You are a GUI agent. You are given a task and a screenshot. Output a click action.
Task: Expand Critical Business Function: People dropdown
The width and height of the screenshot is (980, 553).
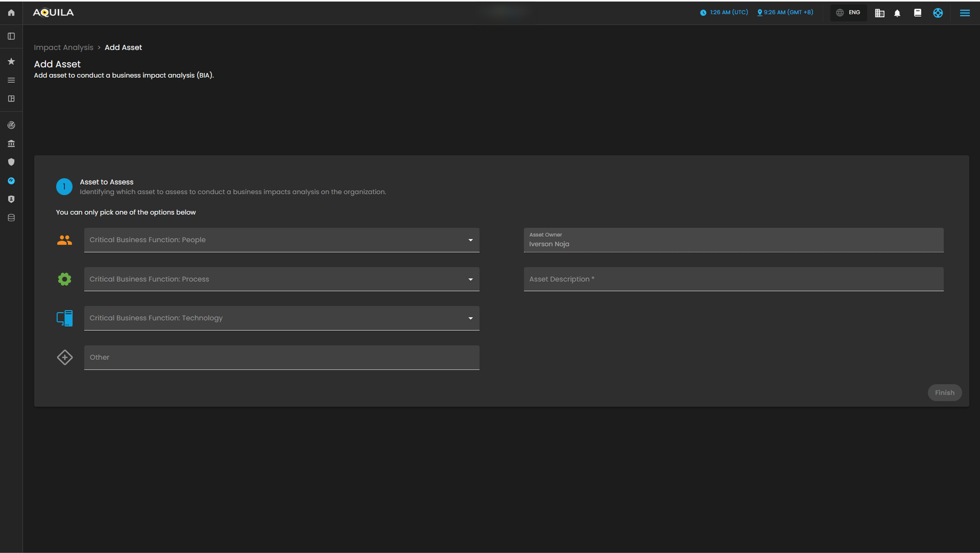(x=281, y=240)
